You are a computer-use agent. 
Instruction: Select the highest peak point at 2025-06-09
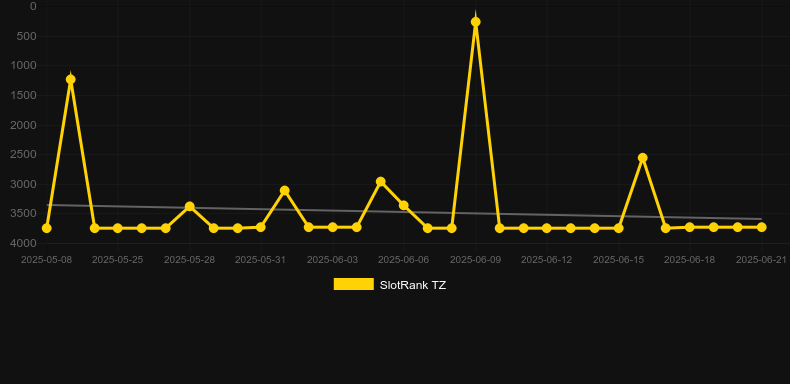coord(475,22)
